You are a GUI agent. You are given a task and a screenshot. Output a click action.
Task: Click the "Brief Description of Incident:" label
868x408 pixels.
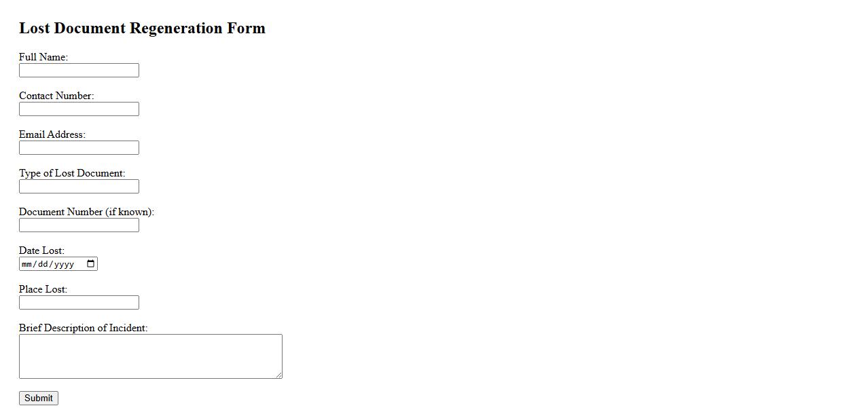point(83,328)
